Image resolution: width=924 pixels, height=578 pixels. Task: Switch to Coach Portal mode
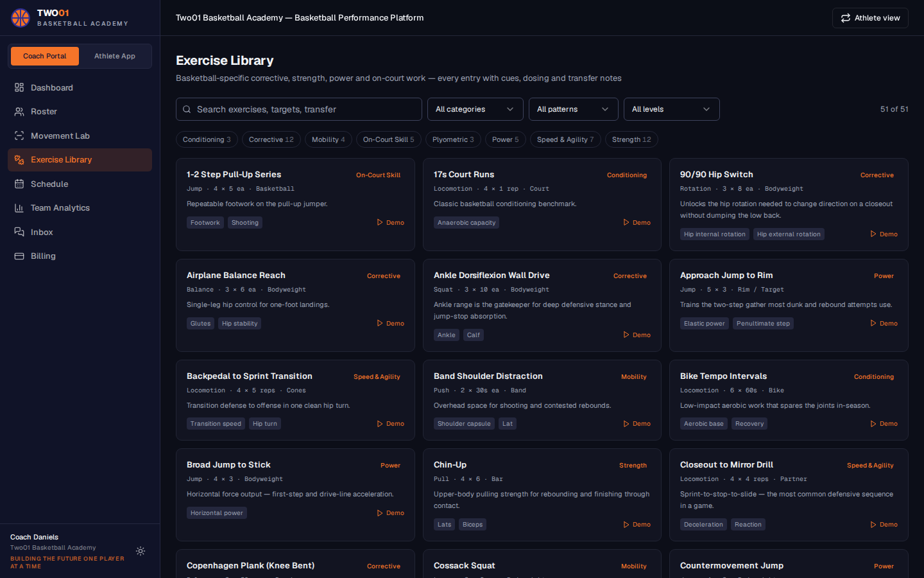point(45,56)
